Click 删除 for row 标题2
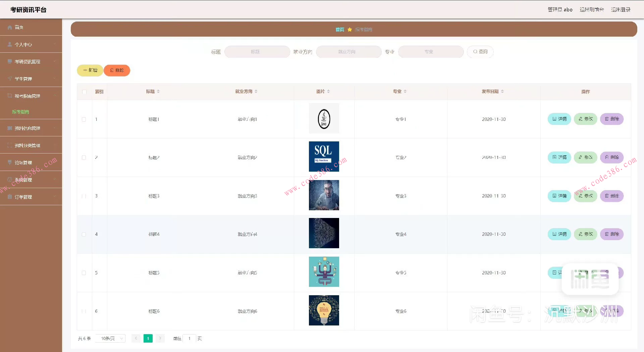The image size is (644, 352). (612, 157)
